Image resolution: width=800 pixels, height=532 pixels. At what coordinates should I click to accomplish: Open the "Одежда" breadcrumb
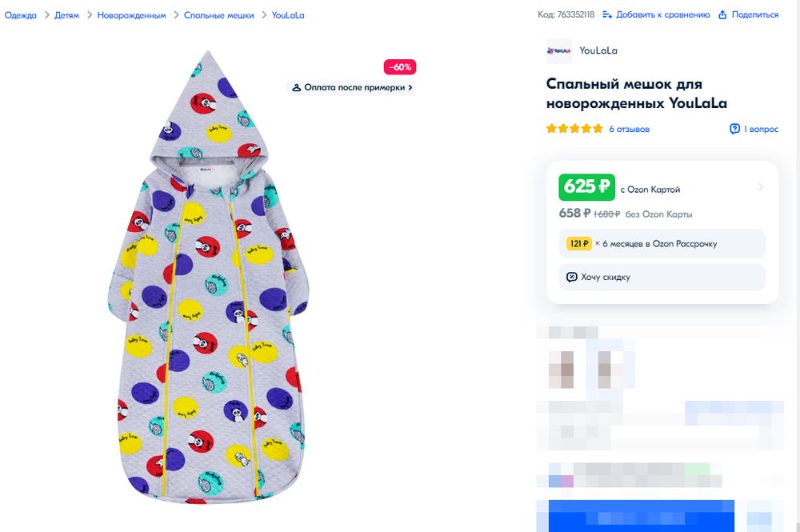[21, 15]
